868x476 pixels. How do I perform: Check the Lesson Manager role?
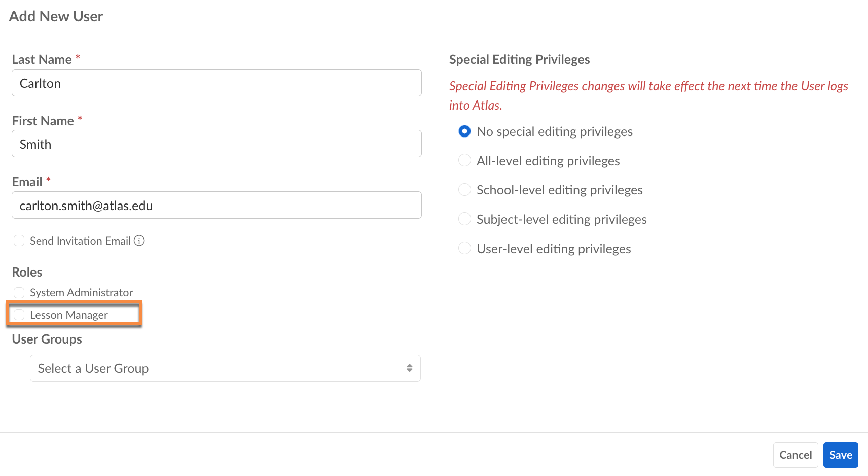tap(19, 315)
